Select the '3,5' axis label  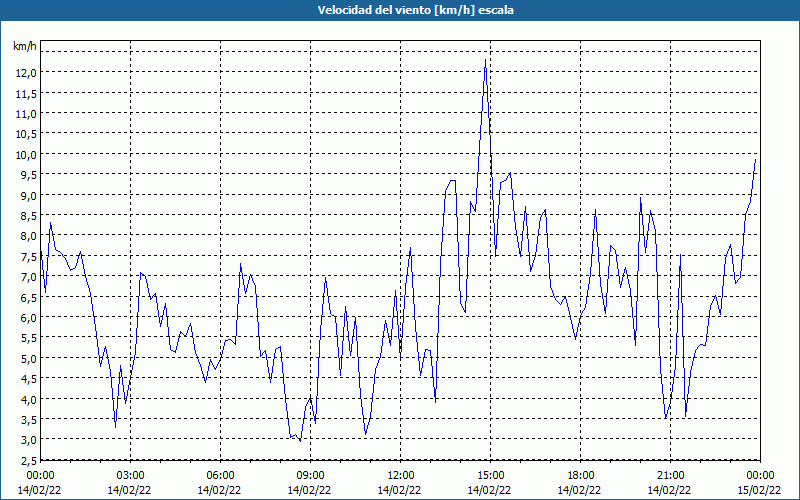click(x=29, y=420)
